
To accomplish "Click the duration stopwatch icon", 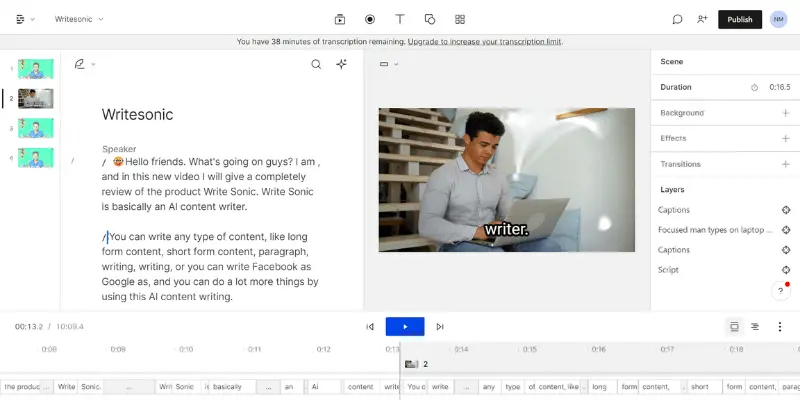I will [754, 87].
